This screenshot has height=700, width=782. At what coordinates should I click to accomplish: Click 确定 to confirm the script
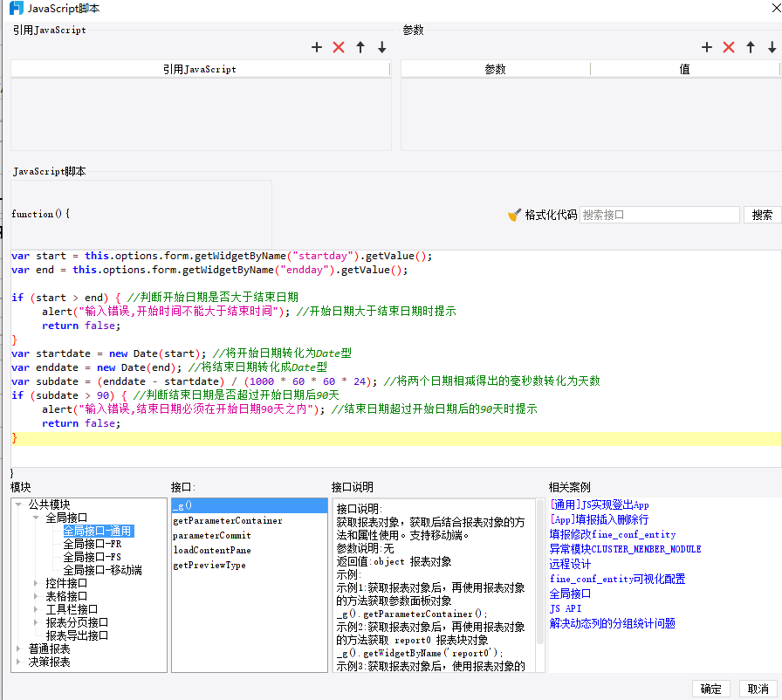coord(710,689)
